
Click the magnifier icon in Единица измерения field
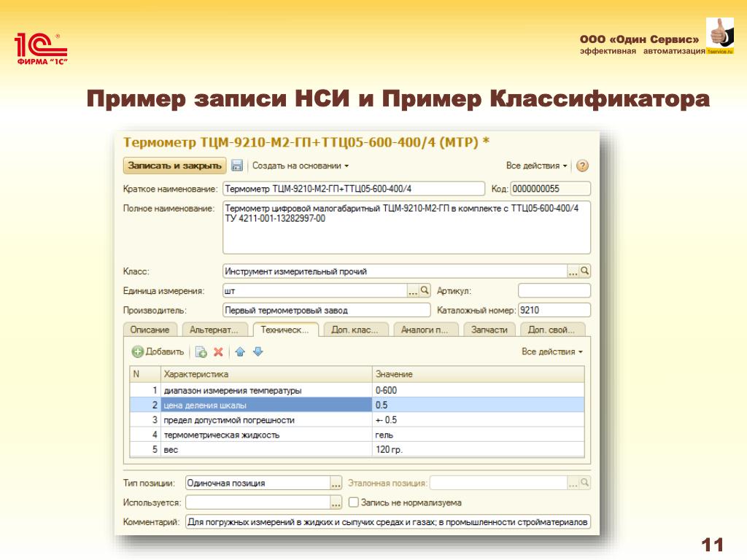[x=425, y=290]
